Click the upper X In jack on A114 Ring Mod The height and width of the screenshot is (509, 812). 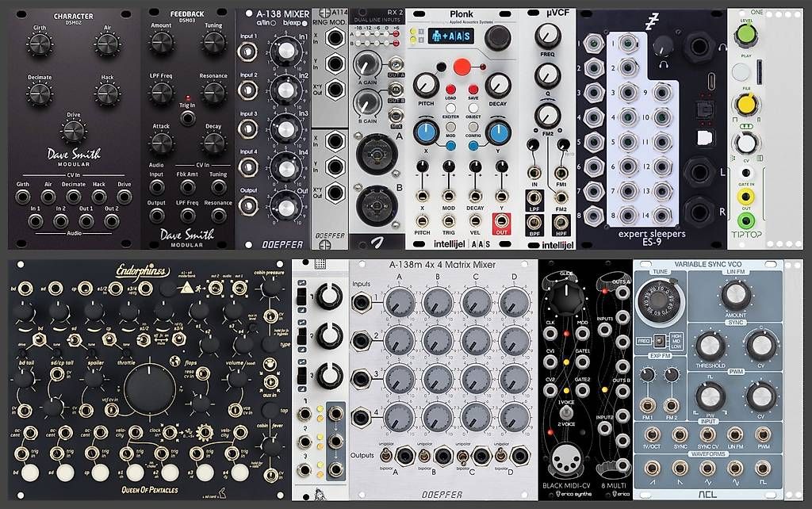point(335,38)
